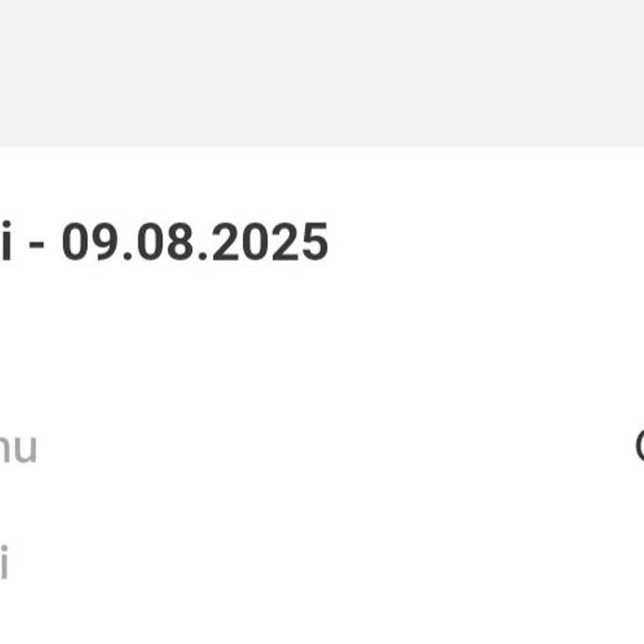Select the gray label ending in "nu"
644x644 pixels.
click(18, 449)
